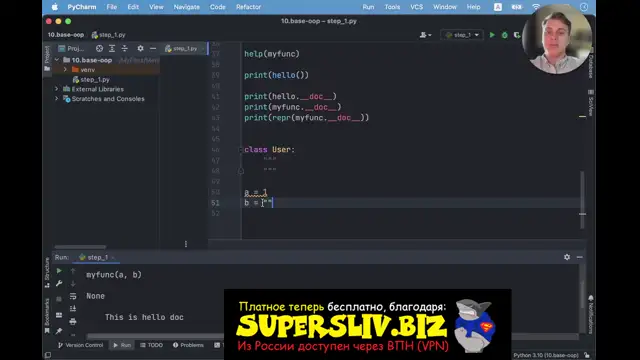This screenshot has width=640, height=360.
Task: Toggle Soft-Wrap in Run console
Action: click(x=73, y=296)
